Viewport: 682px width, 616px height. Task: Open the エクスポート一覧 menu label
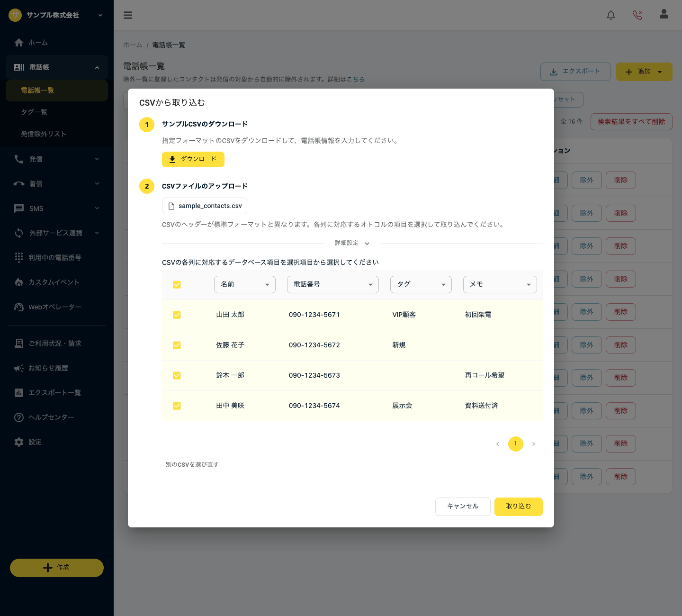(55, 393)
